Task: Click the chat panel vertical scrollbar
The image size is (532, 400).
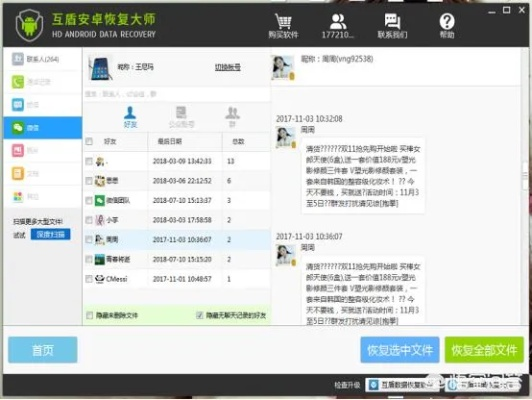Action: (x=525, y=176)
